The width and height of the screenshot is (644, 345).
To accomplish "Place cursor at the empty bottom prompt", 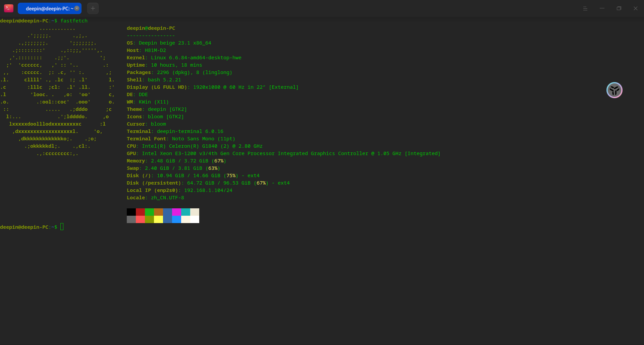I will [x=62, y=227].
